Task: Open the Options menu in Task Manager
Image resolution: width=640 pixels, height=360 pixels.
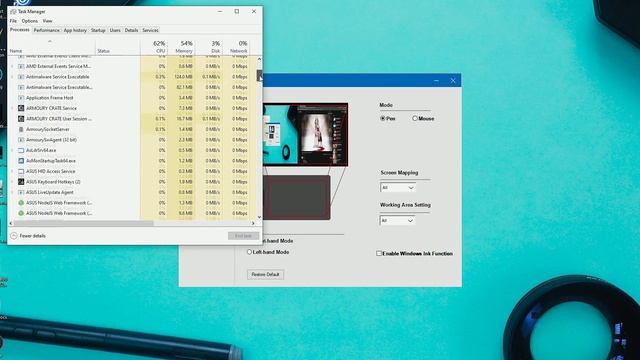Action: pos(29,21)
